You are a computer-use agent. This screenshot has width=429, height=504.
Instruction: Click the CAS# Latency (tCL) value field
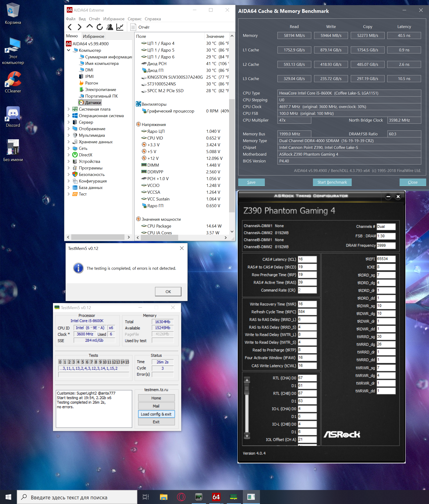307,259
